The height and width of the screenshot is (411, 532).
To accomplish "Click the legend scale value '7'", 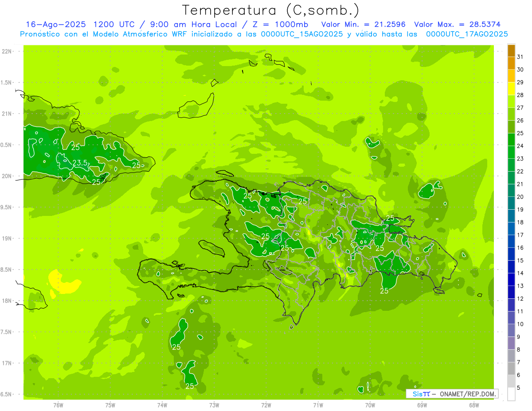I will 519,362.
